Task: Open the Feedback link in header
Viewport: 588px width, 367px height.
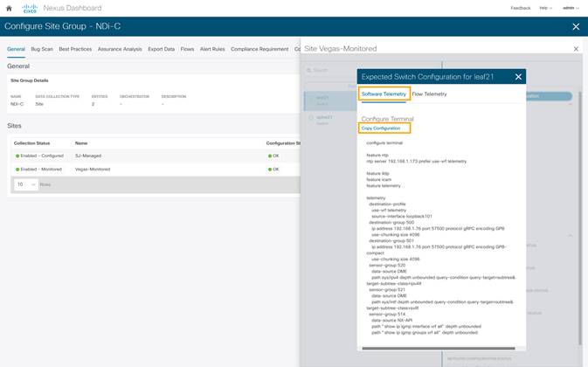Action: tap(521, 8)
